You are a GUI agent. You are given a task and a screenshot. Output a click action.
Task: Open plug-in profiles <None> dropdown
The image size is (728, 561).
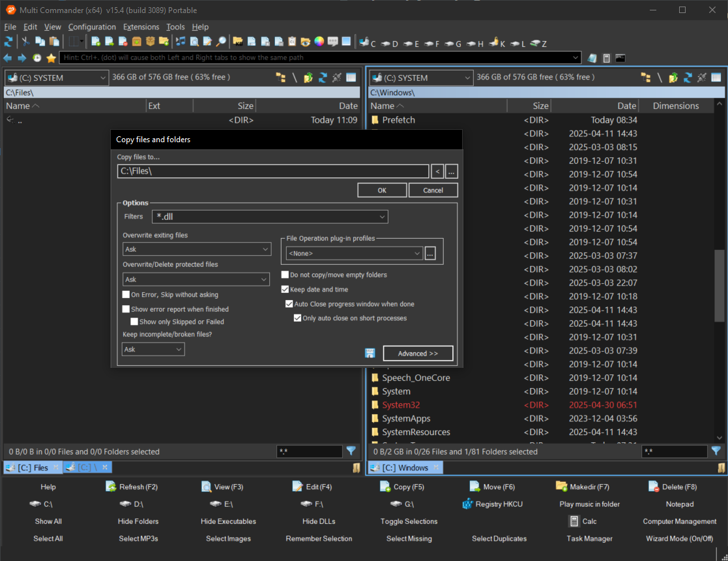417,253
